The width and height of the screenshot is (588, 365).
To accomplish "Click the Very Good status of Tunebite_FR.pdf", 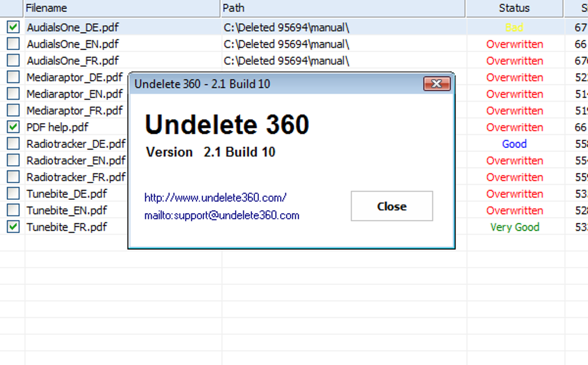I will (514, 227).
